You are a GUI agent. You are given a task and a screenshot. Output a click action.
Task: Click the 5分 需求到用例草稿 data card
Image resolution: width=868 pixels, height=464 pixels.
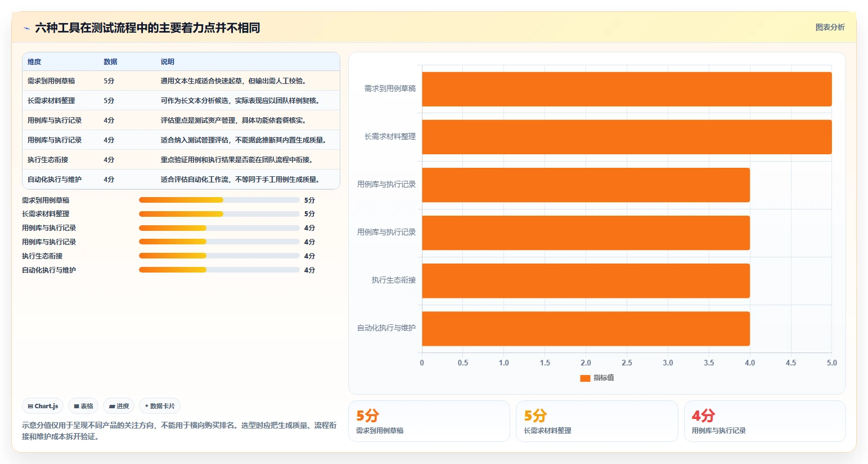click(x=429, y=421)
